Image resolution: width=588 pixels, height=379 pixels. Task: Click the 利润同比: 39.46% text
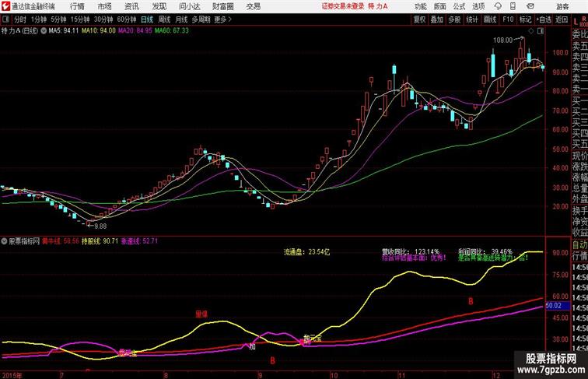click(485, 252)
